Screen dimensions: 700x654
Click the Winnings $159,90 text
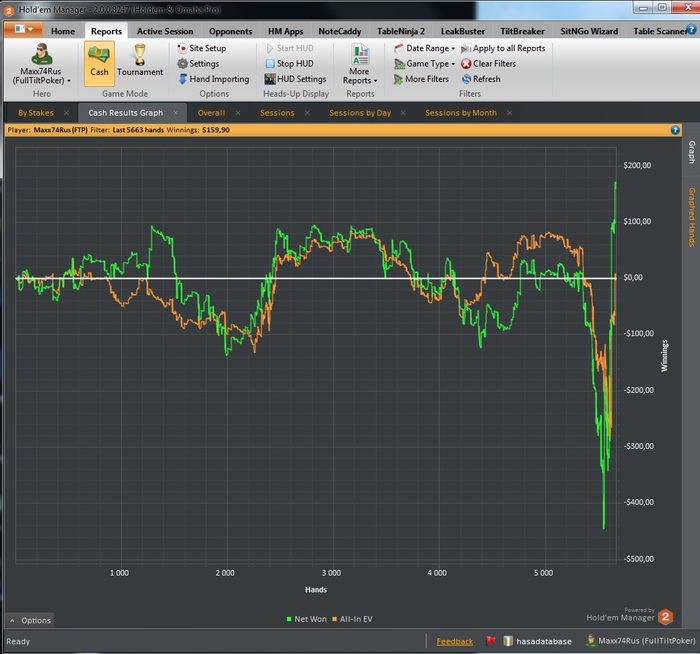[198, 130]
